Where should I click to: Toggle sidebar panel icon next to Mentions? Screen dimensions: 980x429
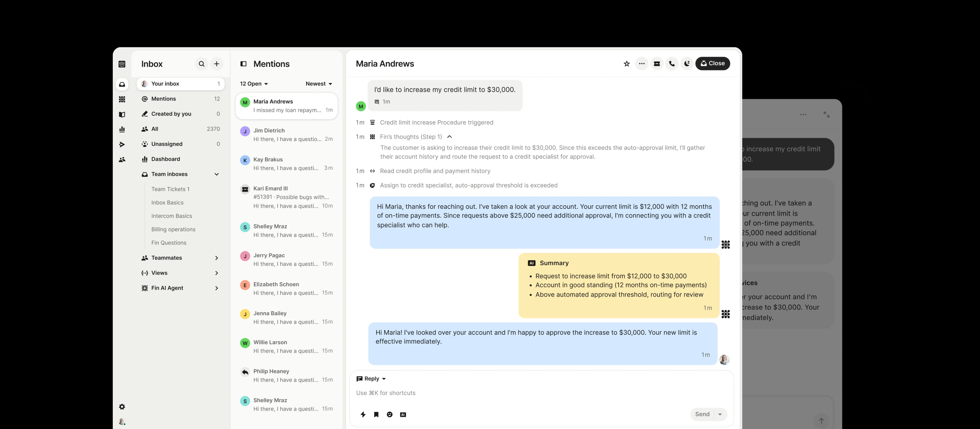243,64
